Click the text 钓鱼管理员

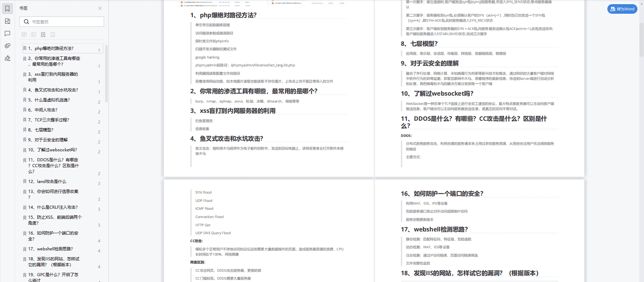[x=204, y=121]
